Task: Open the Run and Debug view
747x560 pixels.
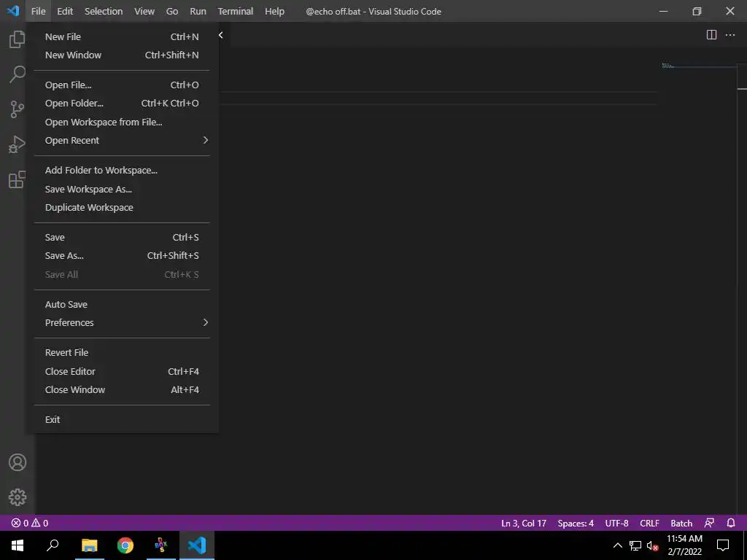Action: pyautogui.click(x=18, y=144)
